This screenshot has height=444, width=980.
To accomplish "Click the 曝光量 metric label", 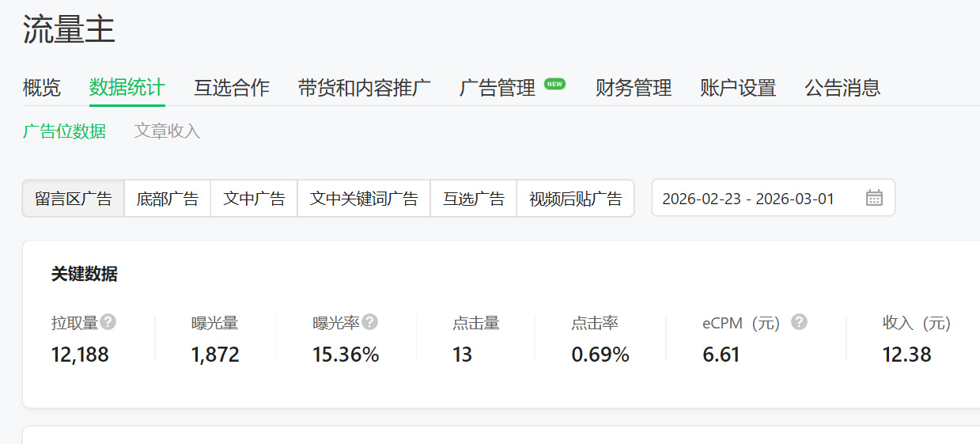I will [x=215, y=323].
